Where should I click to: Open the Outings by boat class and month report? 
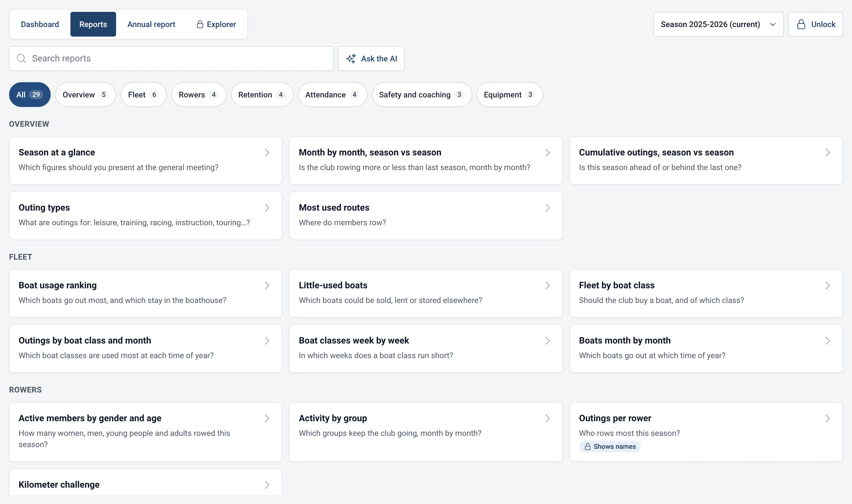[x=145, y=349]
